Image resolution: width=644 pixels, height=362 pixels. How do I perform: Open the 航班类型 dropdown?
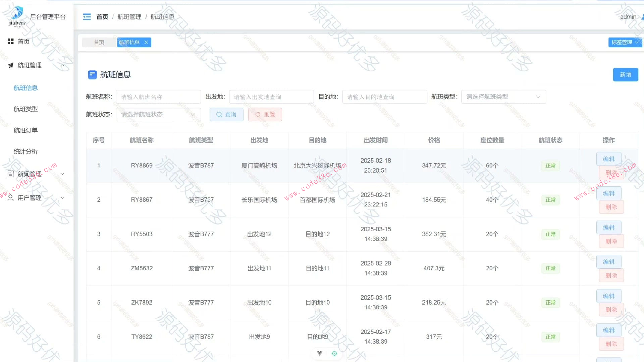click(503, 97)
